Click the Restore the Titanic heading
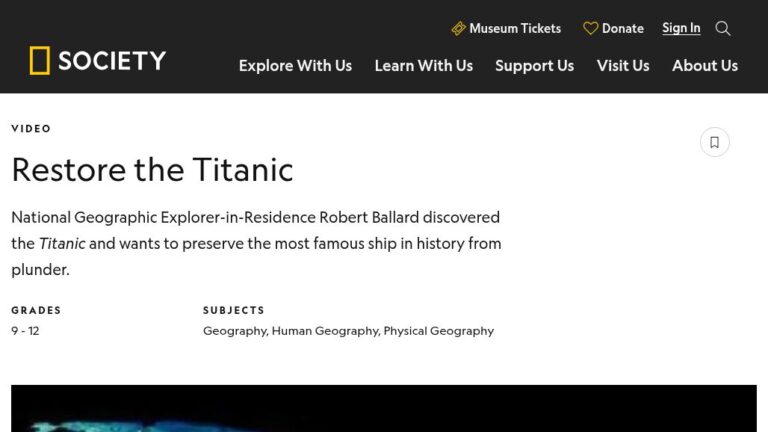768x432 pixels. coord(152,169)
